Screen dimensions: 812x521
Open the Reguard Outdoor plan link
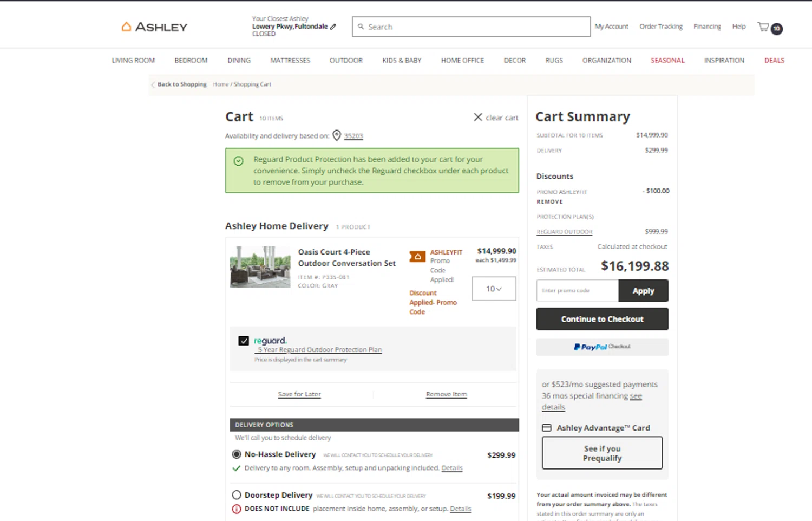[x=565, y=232]
